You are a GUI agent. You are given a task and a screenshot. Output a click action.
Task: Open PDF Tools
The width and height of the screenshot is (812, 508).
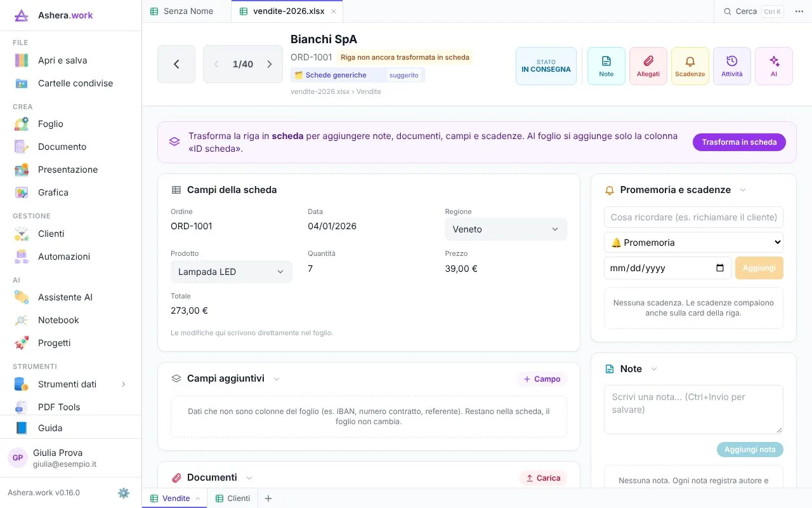click(70, 407)
